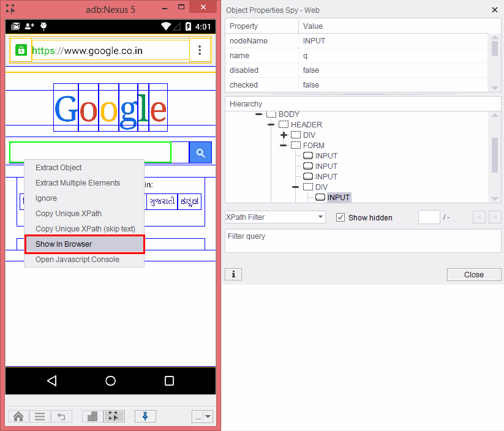Image resolution: width=504 pixels, height=431 pixels.
Task: Tap the Android recent apps square
Action: [169, 381]
